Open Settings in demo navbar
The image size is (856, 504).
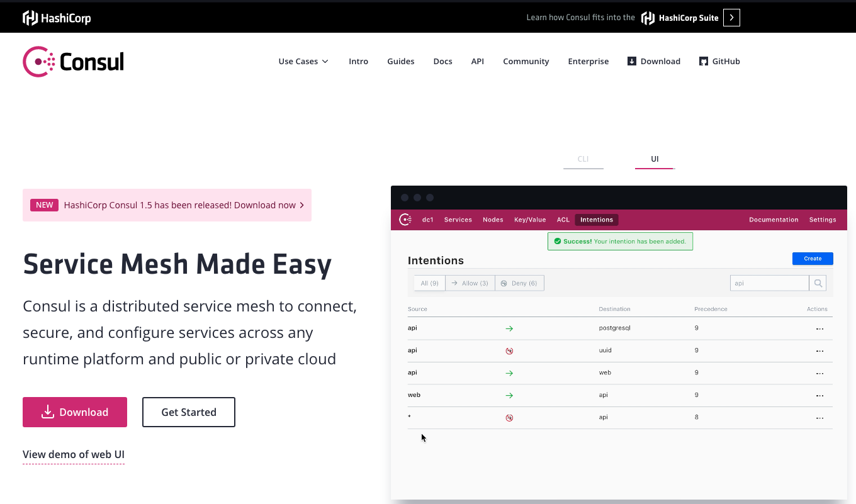(823, 220)
